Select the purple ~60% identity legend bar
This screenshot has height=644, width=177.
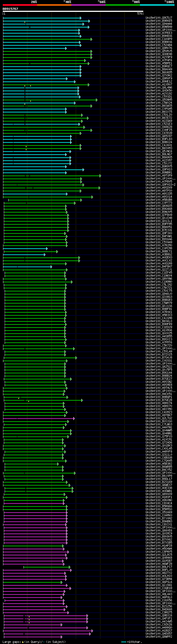click(88, 5)
